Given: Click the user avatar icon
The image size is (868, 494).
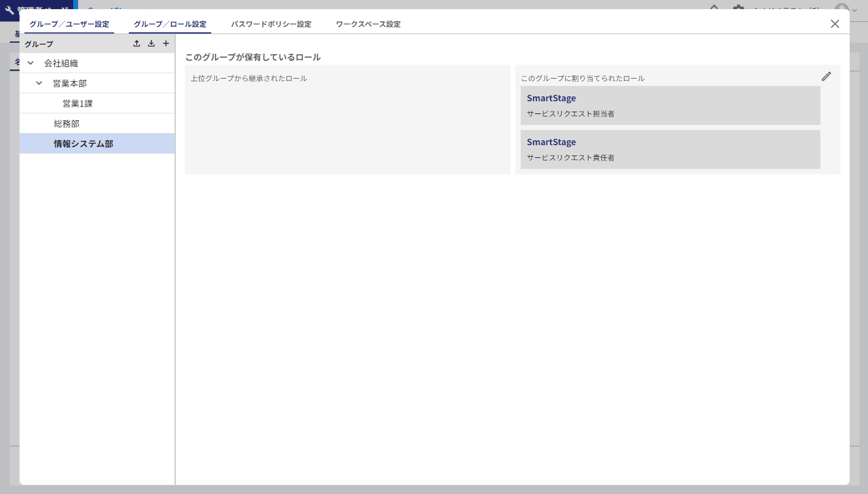Looking at the screenshot, I should [842, 9].
